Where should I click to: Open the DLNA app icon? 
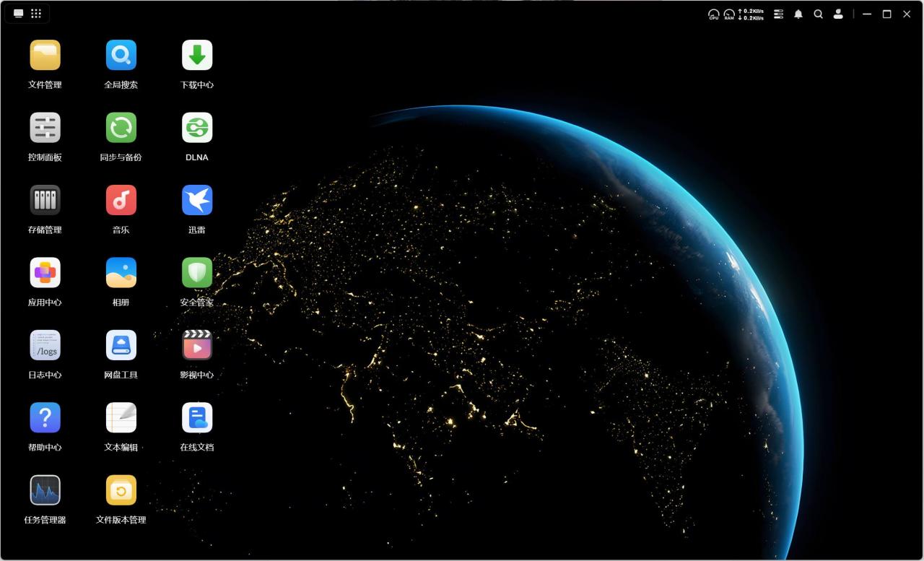[x=197, y=128]
